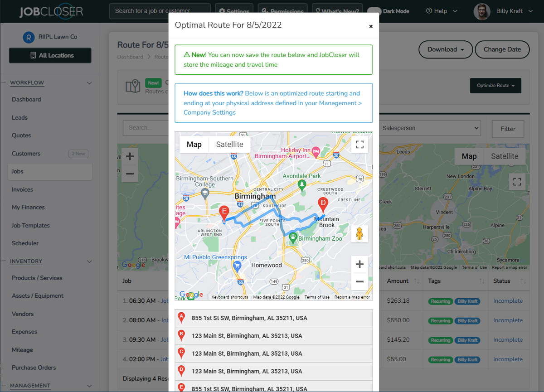
Task: Enter fullscreen on the route map
Action: pyautogui.click(x=359, y=144)
